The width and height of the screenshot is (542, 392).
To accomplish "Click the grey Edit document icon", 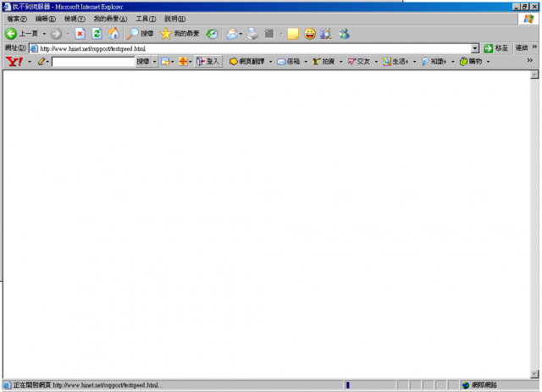I will pos(269,34).
